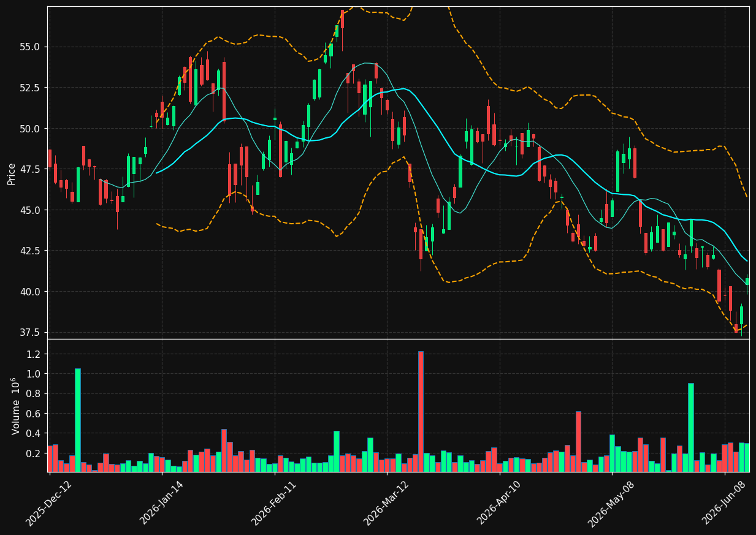Click the tall green volume bar in late May
This screenshot has width=756, height=535.
pyautogui.click(x=691, y=428)
